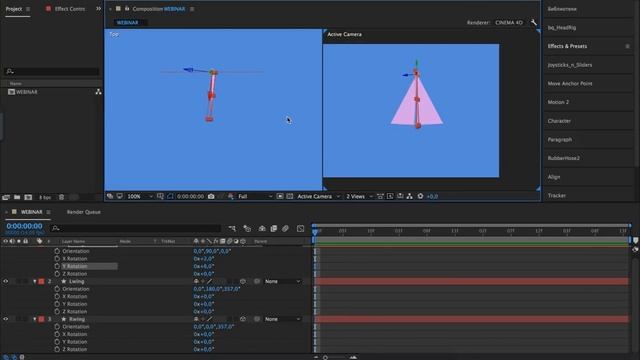Image resolution: width=640 pixels, height=360 pixels.
Task: Open resolution dropdown set to Full
Action: click(255, 196)
